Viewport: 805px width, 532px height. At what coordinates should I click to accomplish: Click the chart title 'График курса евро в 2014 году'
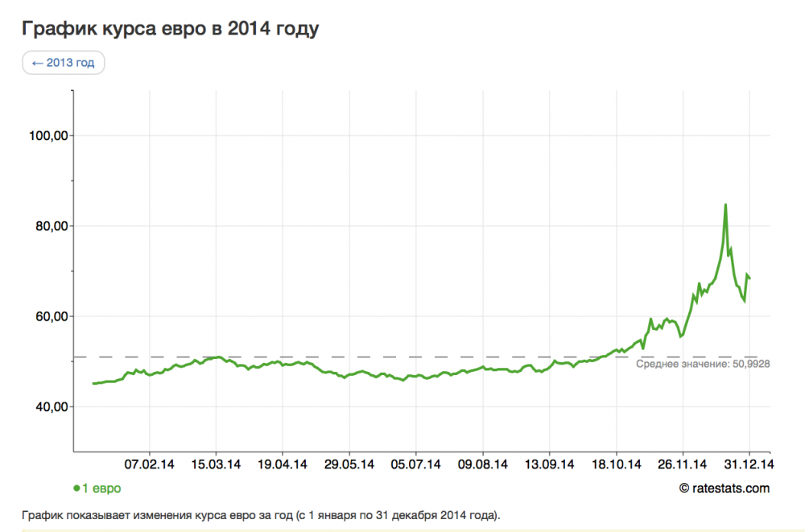[171, 28]
